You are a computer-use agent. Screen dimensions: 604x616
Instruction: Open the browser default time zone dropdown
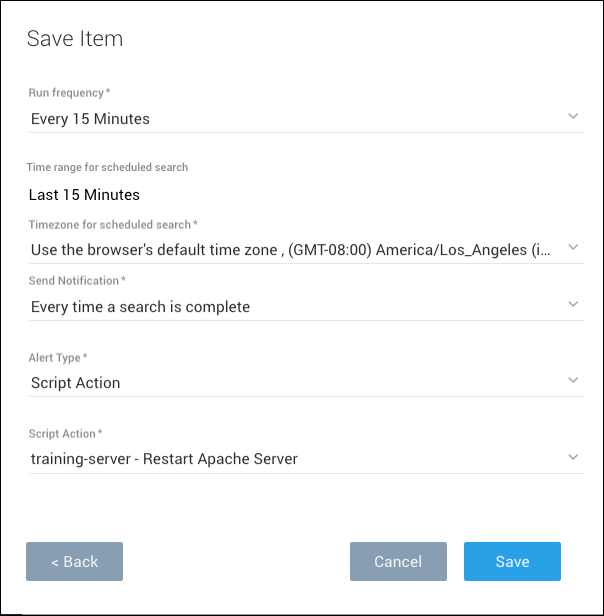pos(290,248)
